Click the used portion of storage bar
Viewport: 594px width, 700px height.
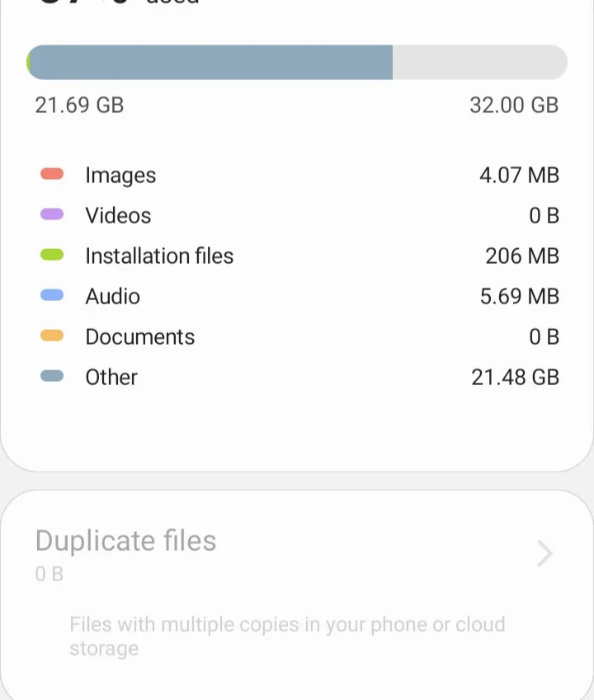210,63
